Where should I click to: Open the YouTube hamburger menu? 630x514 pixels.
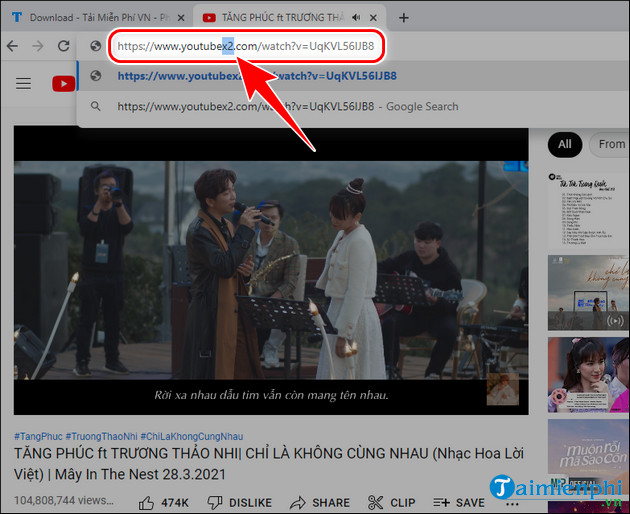tap(23, 84)
